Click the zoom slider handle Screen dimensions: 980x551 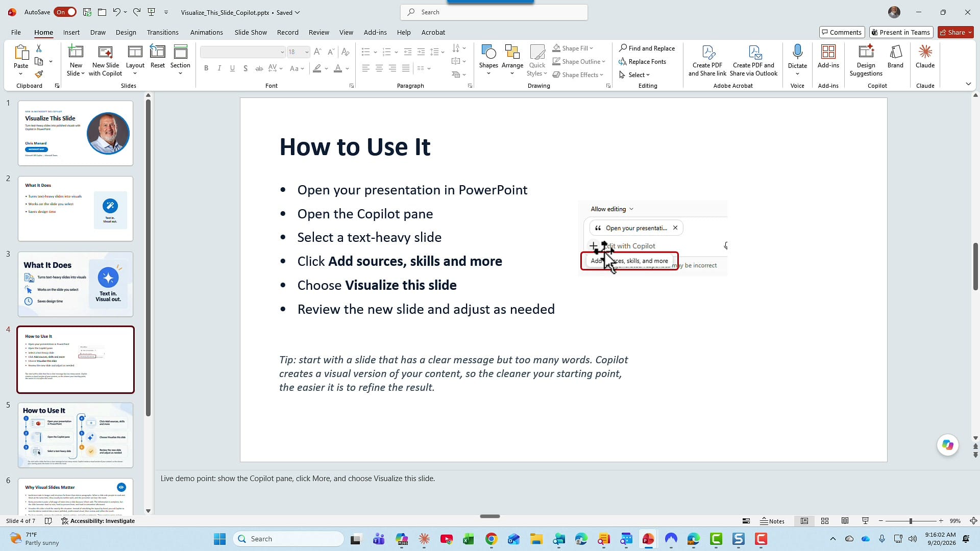910,521
